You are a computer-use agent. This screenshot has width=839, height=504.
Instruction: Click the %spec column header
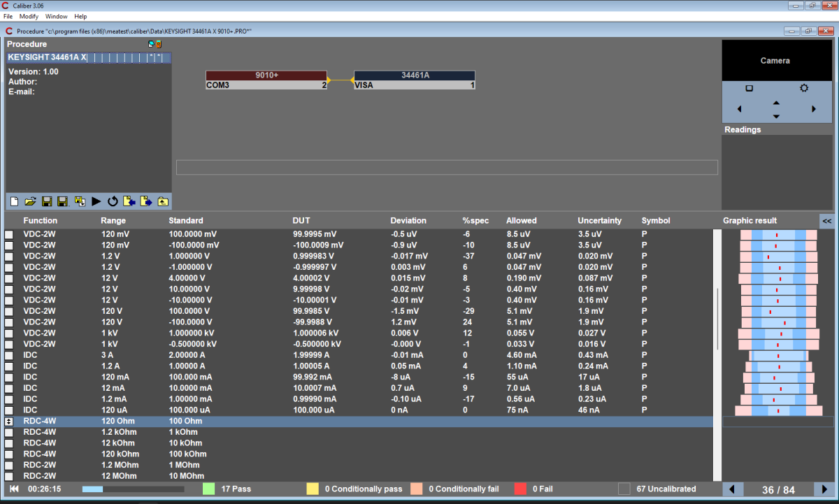(476, 221)
